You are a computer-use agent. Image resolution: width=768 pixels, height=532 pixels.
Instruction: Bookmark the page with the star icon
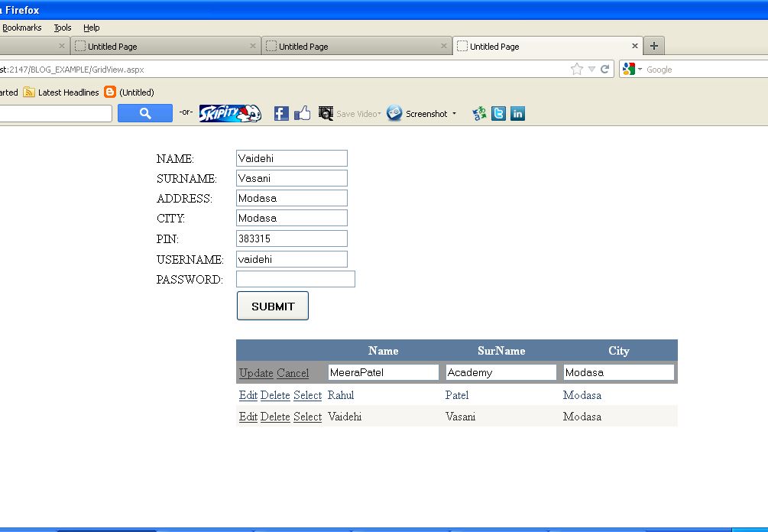click(576, 70)
